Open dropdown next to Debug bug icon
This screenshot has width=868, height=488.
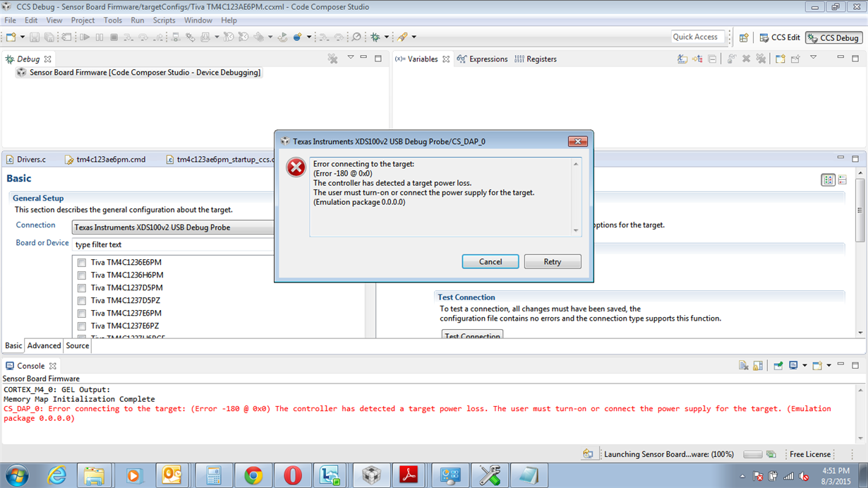[386, 37]
